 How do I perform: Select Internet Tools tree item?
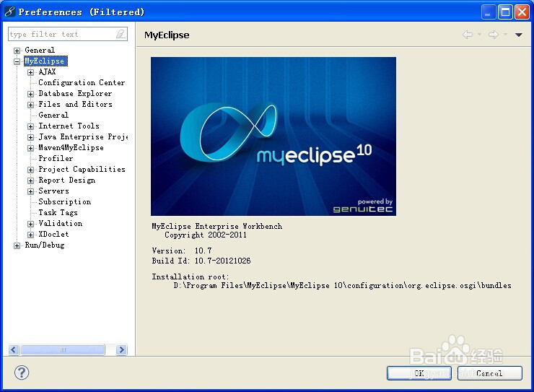pos(69,126)
